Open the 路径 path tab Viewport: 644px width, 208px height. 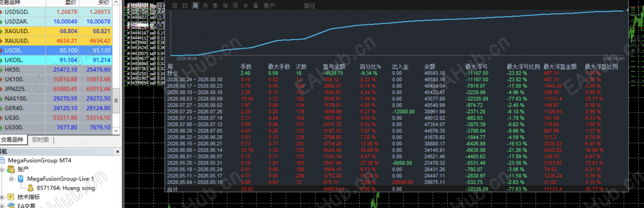(x=310, y=6)
